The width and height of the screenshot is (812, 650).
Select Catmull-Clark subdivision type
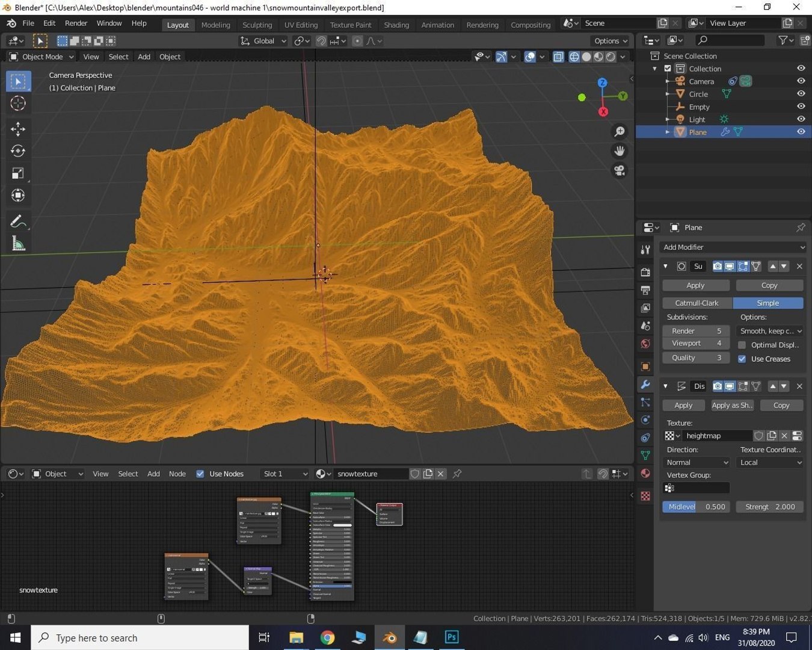(697, 303)
